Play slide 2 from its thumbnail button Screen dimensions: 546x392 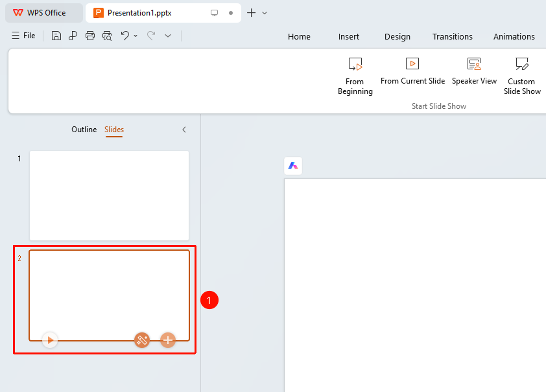coord(50,340)
